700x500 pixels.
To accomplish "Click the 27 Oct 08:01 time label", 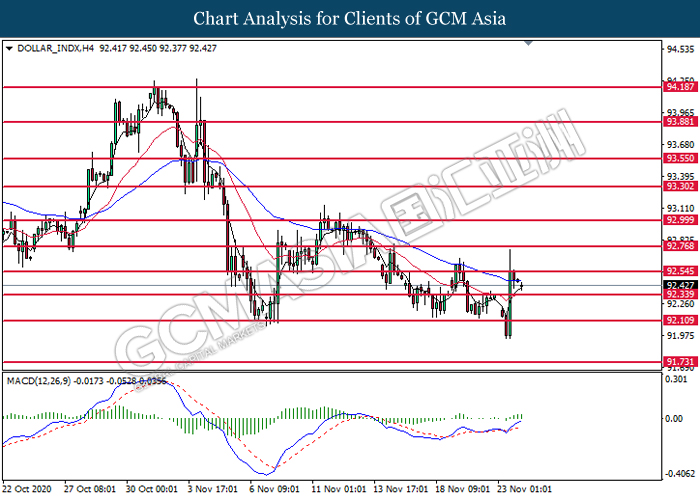I will coord(90,489).
